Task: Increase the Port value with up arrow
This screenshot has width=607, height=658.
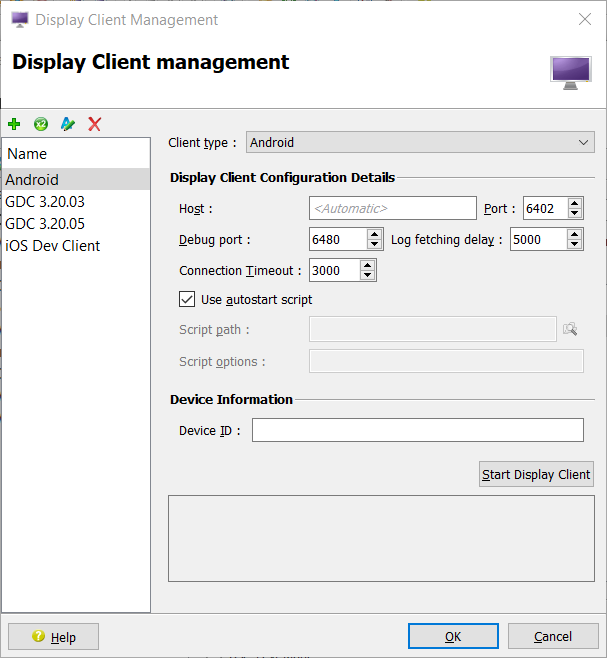Action: click(574, 204)
